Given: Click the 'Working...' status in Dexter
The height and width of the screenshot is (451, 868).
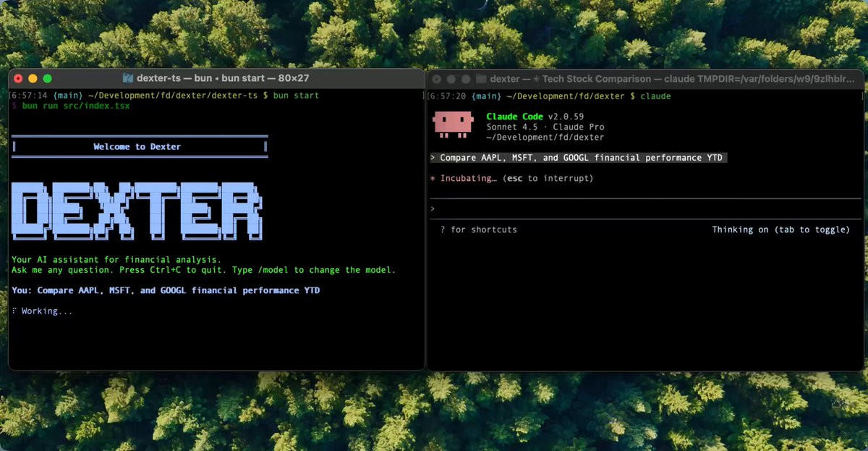Looking at the screenshot, I should pyautogui.click(x=42, y=311).
